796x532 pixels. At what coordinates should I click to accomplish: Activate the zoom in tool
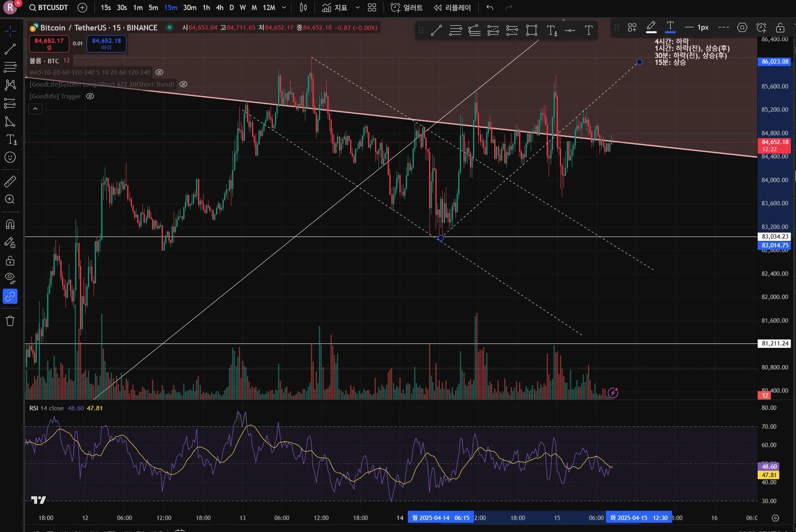[10, 199]
